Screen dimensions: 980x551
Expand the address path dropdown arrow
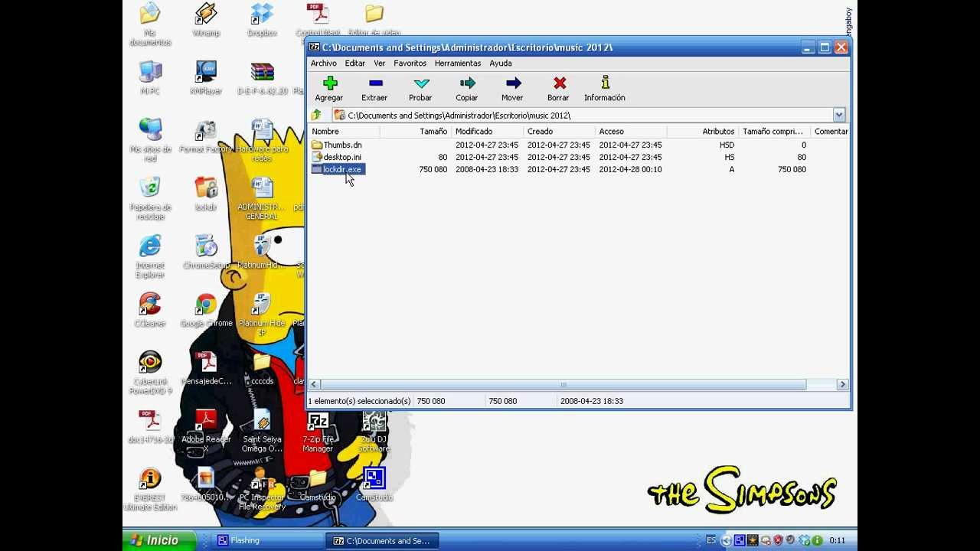click(839, 115)
